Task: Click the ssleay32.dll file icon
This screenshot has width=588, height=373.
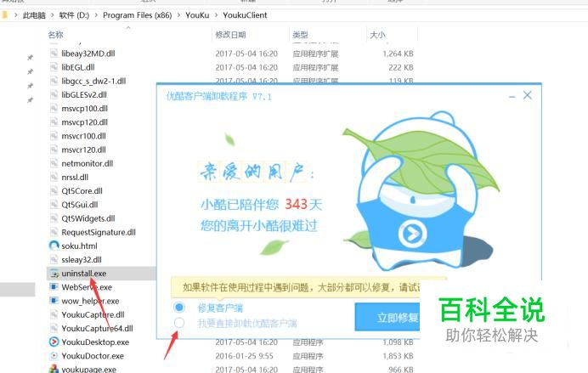Action: pyautogui.click(x=54, y=259)
